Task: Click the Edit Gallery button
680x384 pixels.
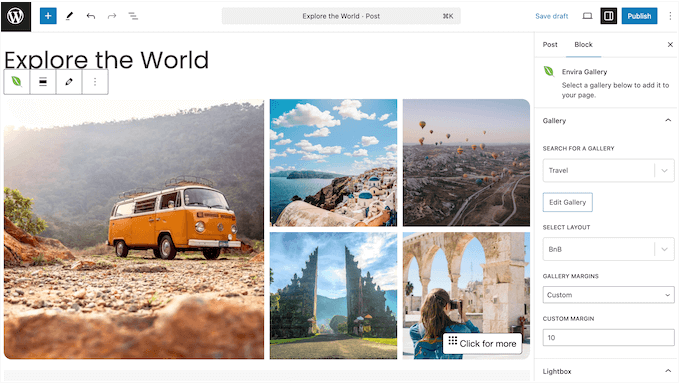Action: [x=567, y=202]
